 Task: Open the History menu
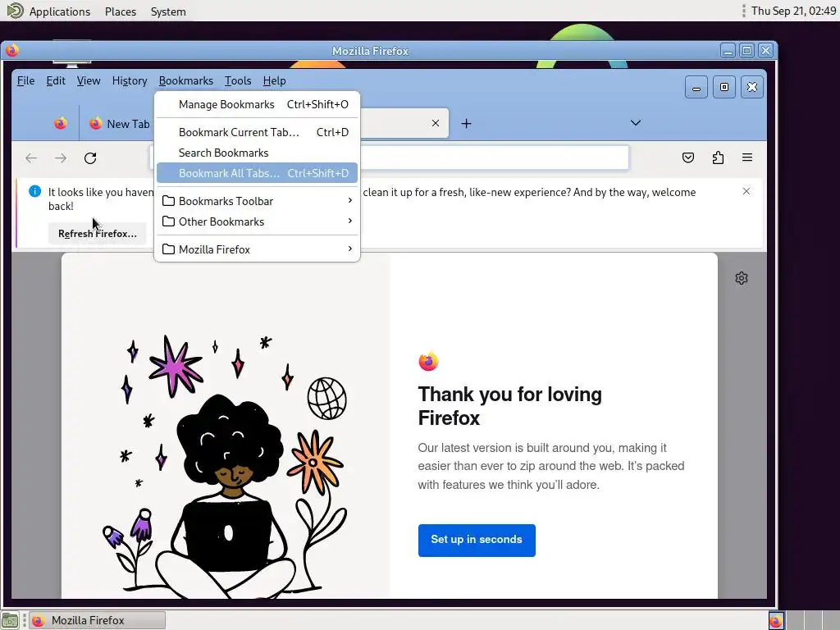(130, 81)
